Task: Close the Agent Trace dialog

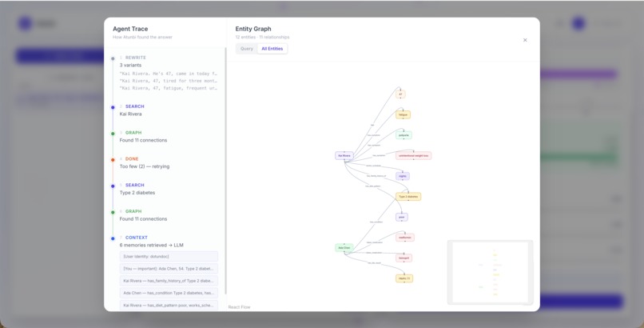Action: [x=525, y=40]
